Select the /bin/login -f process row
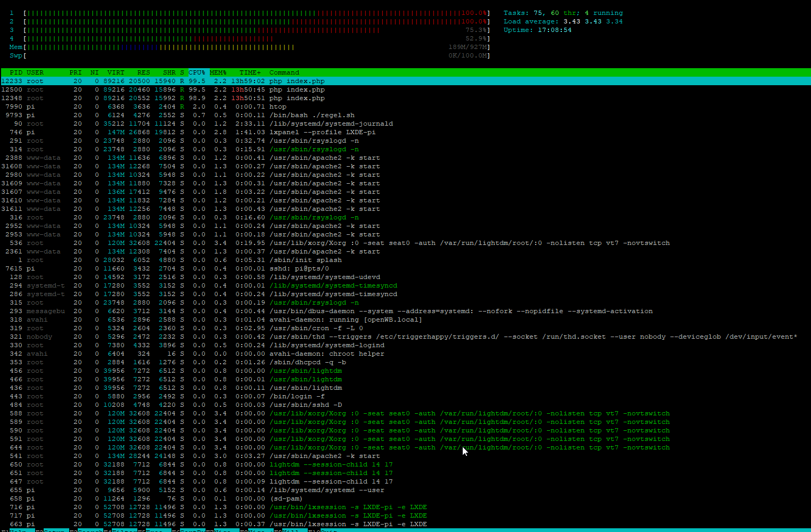 [x=405, y=396]
